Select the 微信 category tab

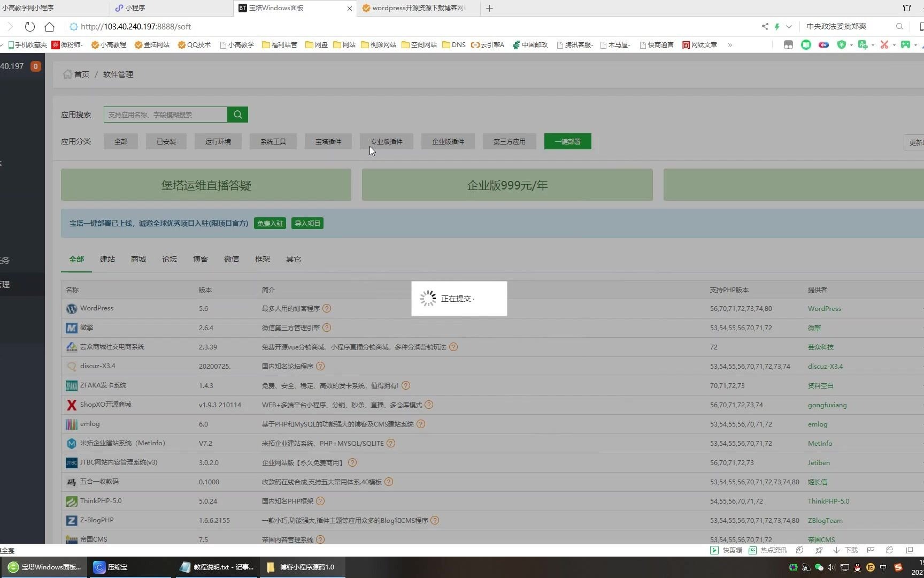pos(232,259)
